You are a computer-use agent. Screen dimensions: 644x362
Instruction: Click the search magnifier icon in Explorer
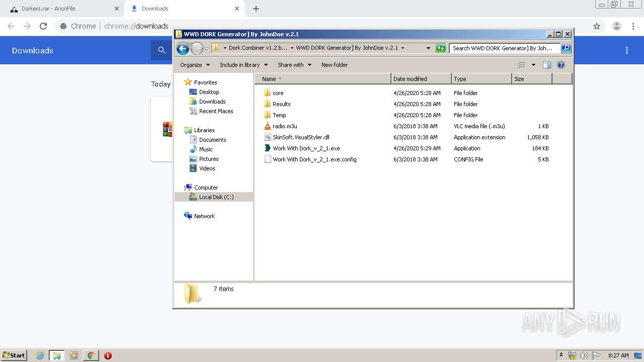pyautogui.click(x=566, y=48)
